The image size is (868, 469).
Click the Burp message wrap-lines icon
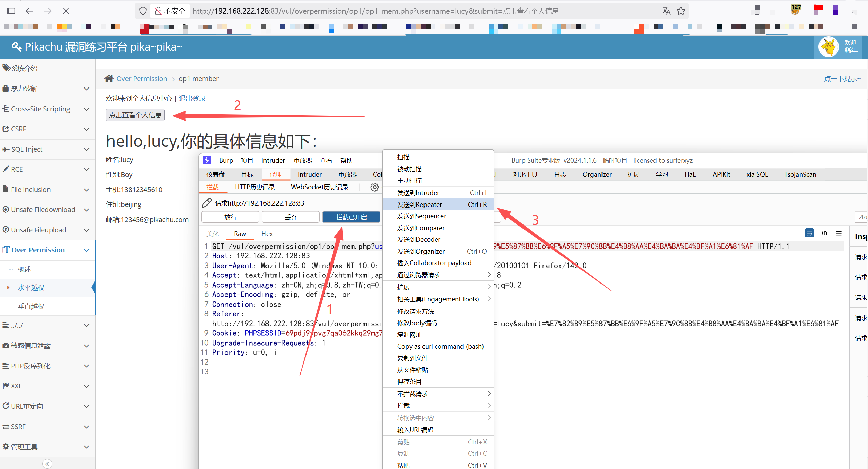click(x=809, y=233)
